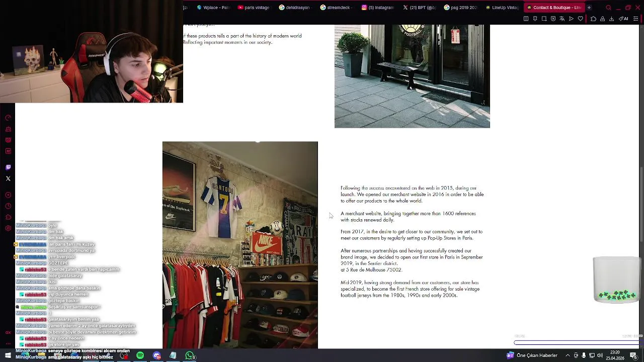Click the player send arrow icon
Viewport: 644px width, 362px height.
[x=571, y=19]
